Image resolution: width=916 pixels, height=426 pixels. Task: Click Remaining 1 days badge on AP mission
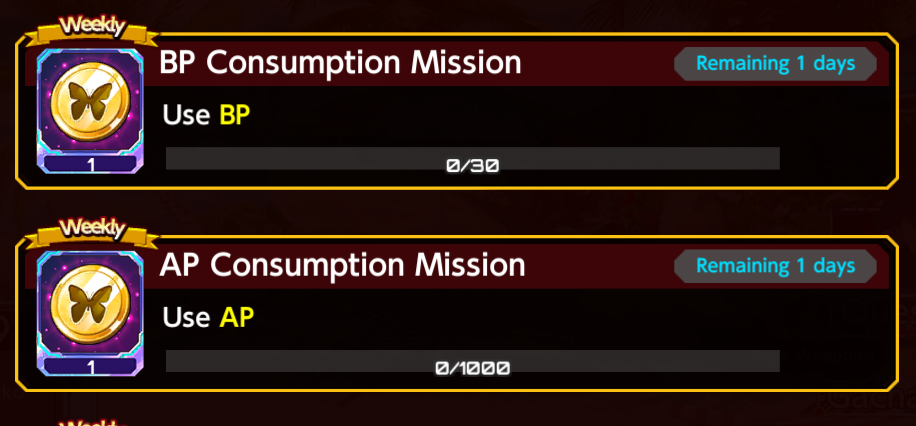coord(775,266)
